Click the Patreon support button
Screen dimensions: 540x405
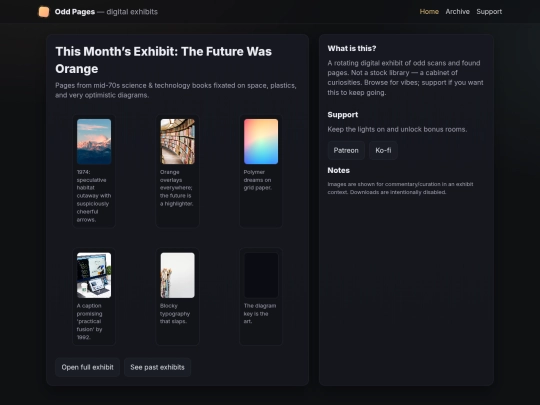coord(346,150)
